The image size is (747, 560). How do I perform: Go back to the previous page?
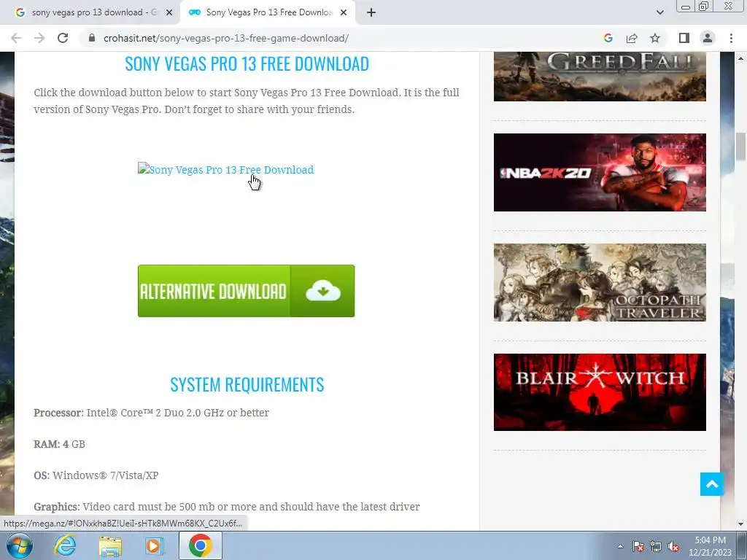click(16, 38)
